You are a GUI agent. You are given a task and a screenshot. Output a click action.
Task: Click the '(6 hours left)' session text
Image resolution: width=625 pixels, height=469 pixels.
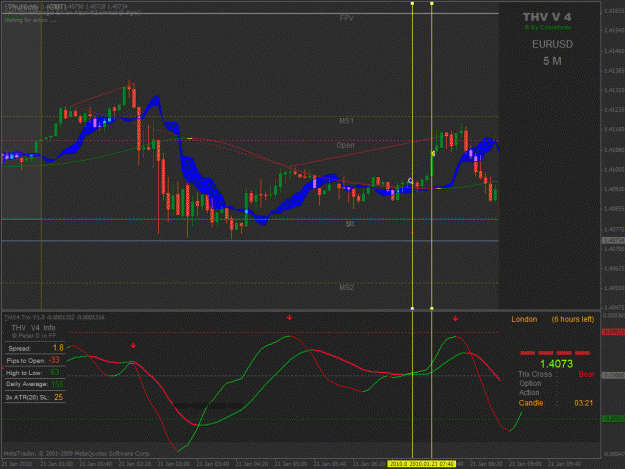pyautogui.click(x=573, y=319)
